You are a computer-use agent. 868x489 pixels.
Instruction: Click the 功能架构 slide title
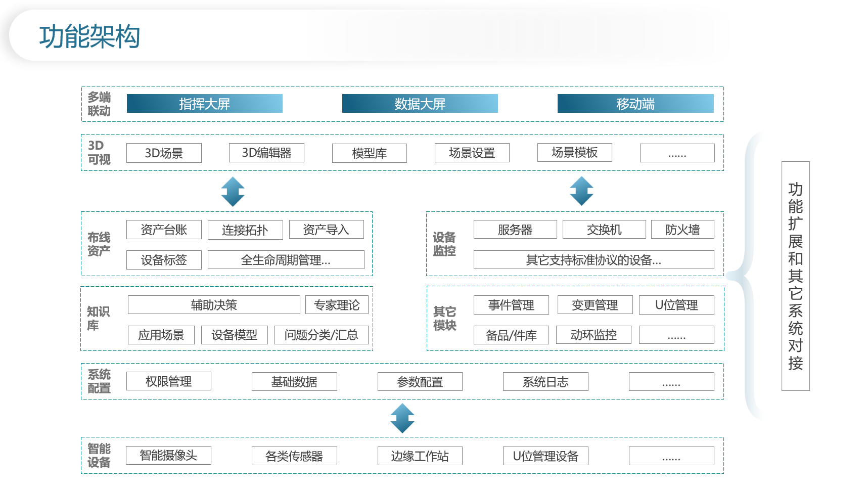point(89,37)
